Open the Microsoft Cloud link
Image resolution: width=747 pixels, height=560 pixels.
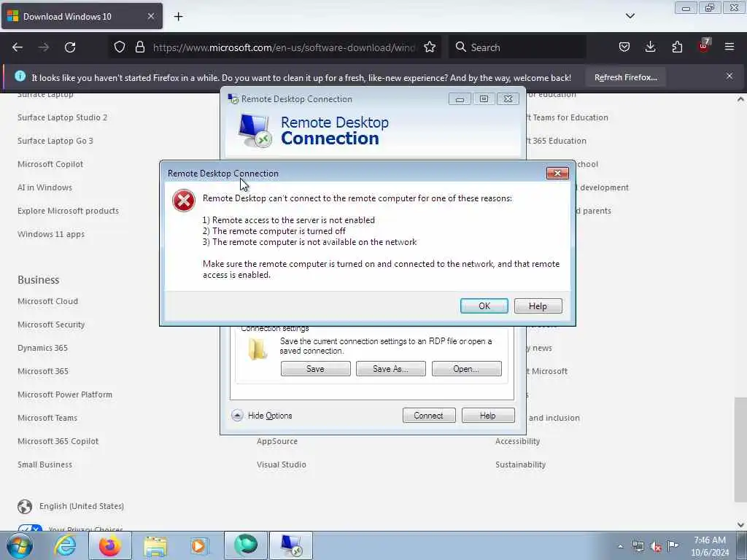pos(47,301)
